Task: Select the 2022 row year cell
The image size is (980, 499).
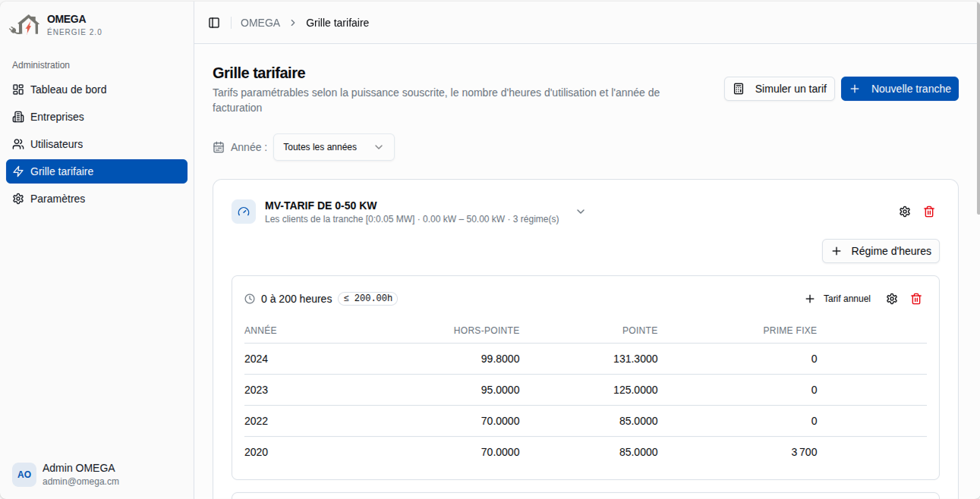Action: (256, 421)
